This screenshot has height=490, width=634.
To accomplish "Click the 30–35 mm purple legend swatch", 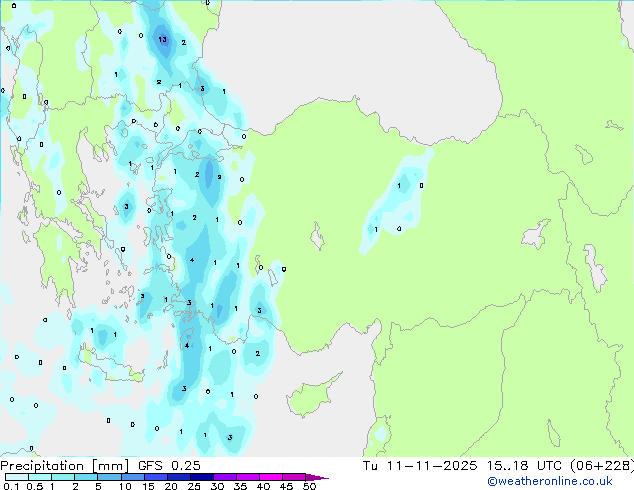I will point(225,477).
